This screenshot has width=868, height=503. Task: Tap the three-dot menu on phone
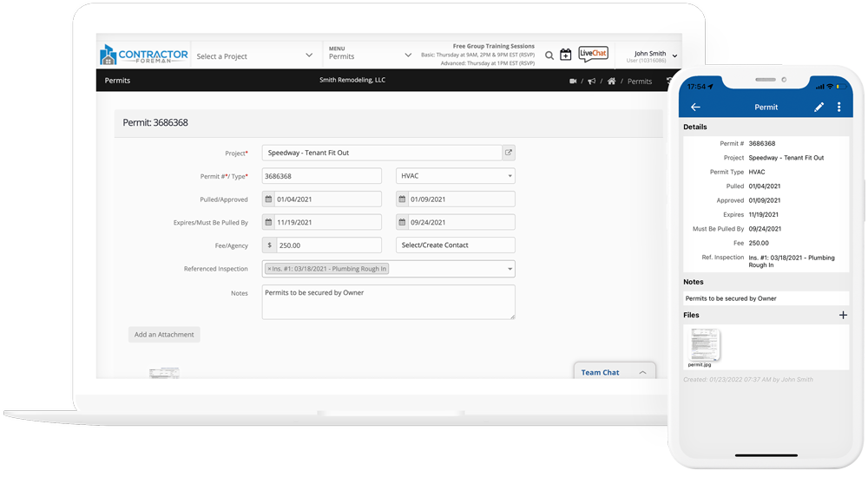(838, 108)
